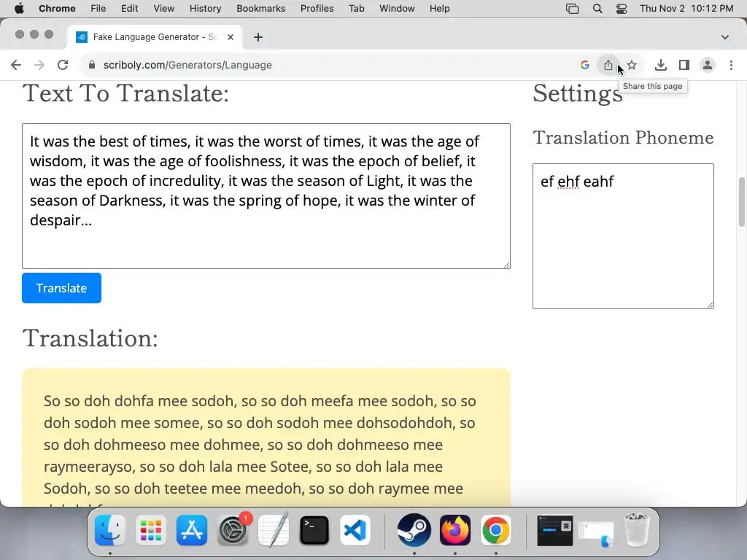Open Chrome from the Dock

pyautogui.click(x=495, y=531)
